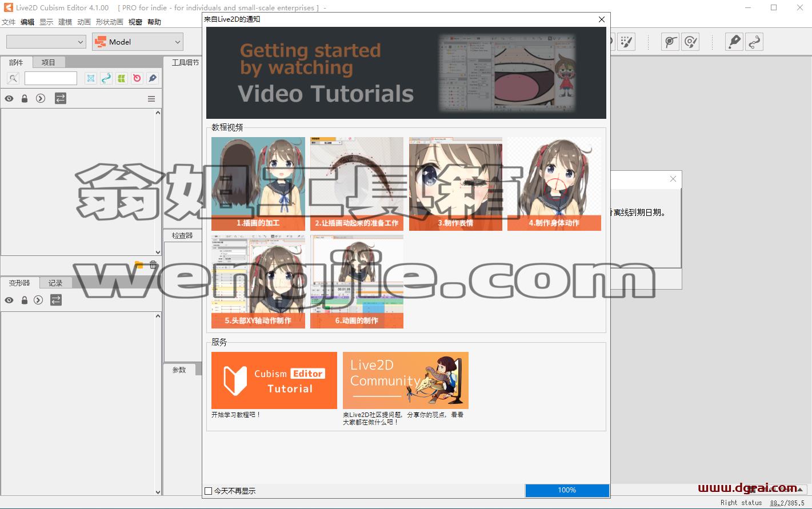
Task: Click the Video Tutorials header banner
Action: point(406,73)
